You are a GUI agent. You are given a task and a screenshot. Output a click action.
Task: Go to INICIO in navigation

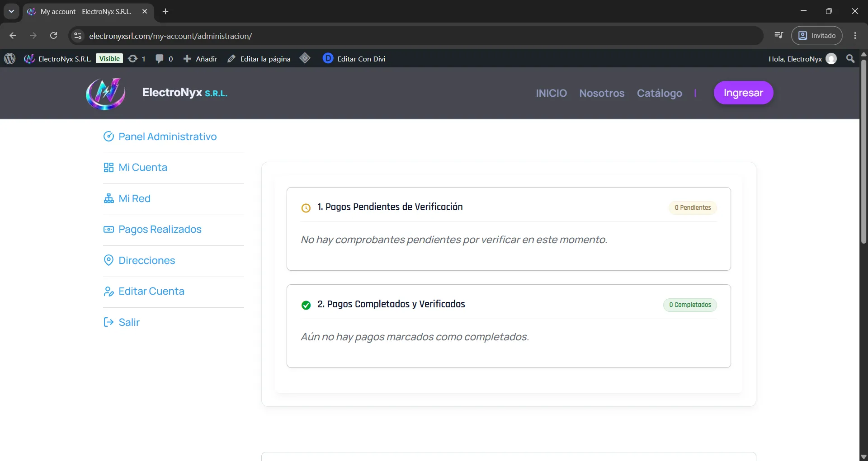point(551,93)
